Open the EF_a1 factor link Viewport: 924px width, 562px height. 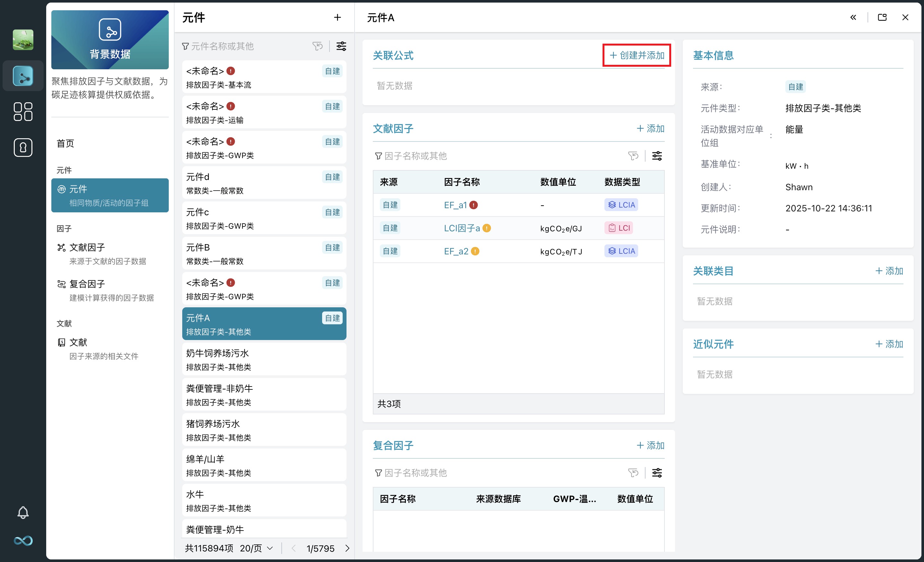(x=455, y=205)
